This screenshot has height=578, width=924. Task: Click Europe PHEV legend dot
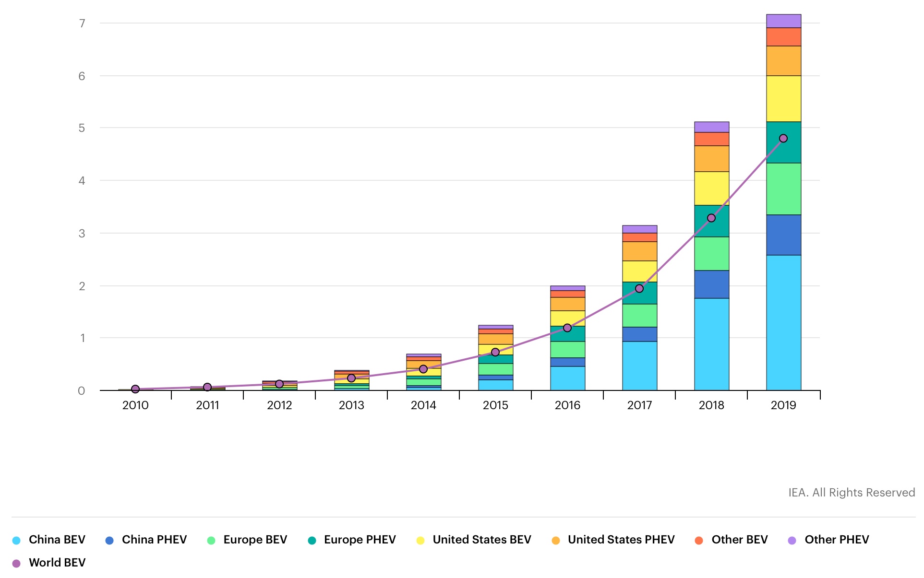[x=312, y=541]
